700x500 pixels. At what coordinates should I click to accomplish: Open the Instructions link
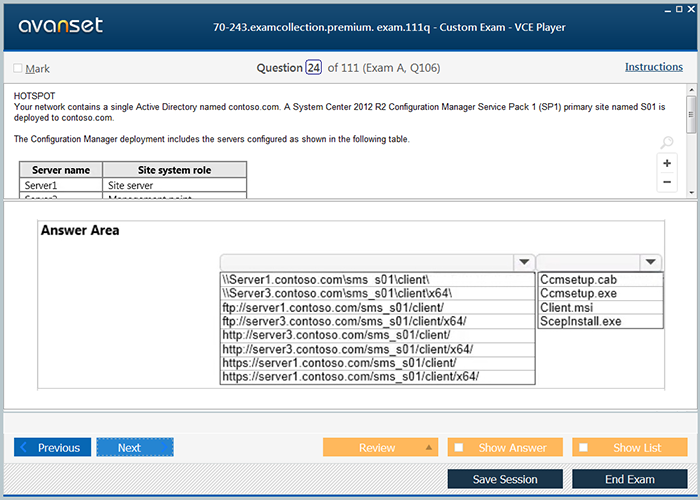[x=654, y=67]
